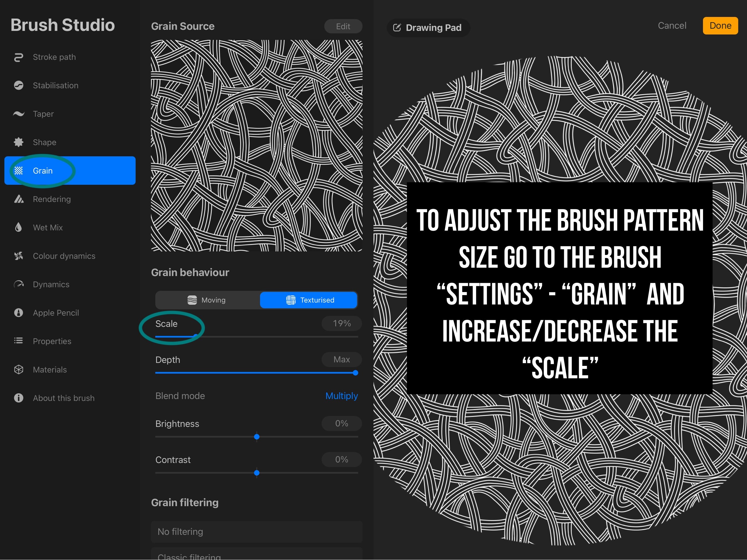Image resolution: width=747 pixels, height=560 pixels.
Task: Open the Materials section
Action: tap(70, 369)
